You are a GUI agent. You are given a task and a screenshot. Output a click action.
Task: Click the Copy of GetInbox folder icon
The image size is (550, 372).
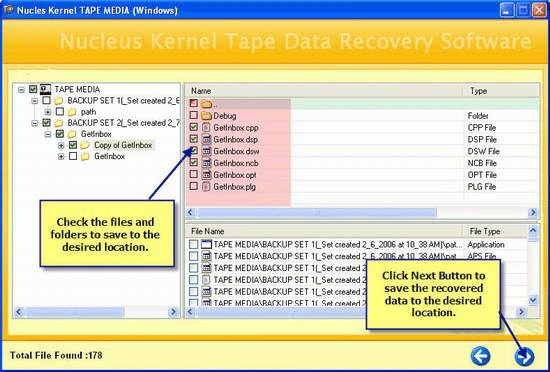pos(85,145)
